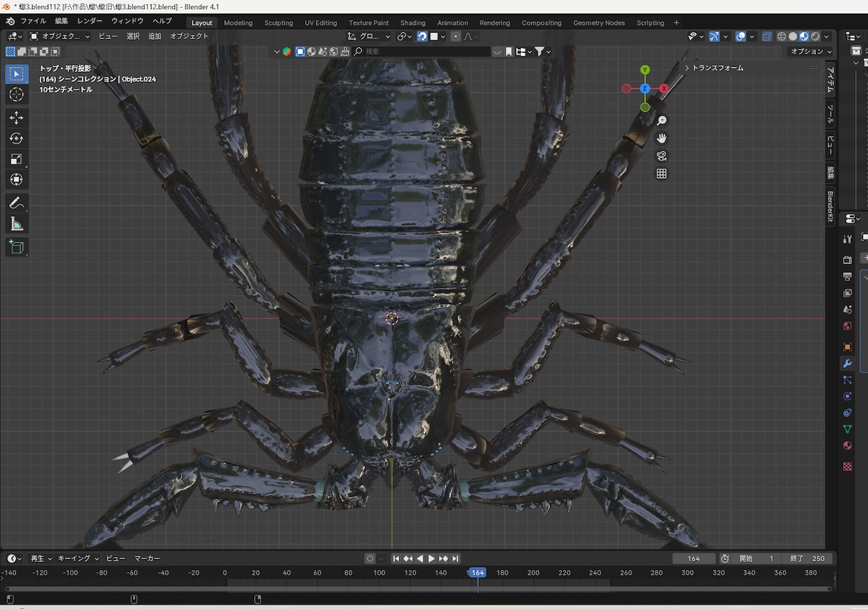Open the アイテム sidebar tab
Screen dimensions: 868x609
[x=830, y=78]
